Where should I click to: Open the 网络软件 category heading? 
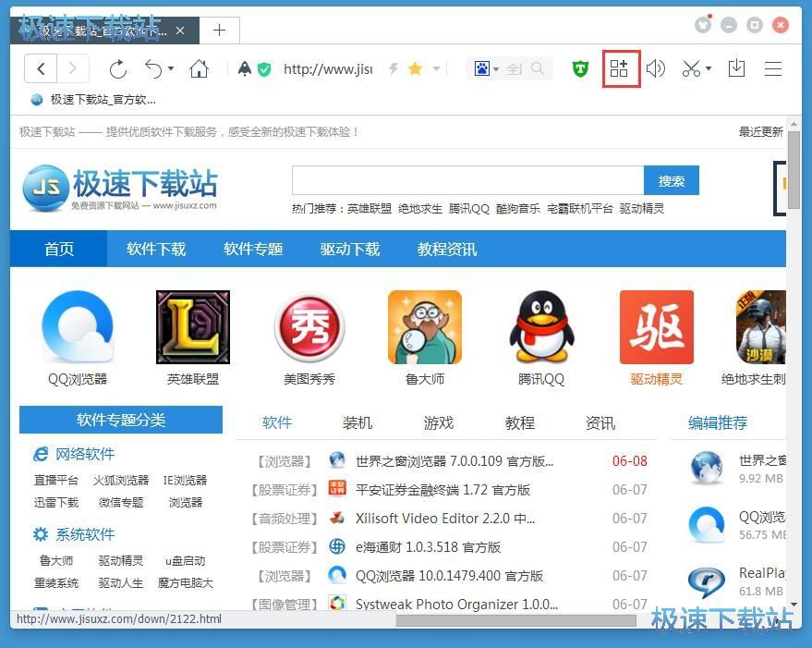tap(85, 454)
